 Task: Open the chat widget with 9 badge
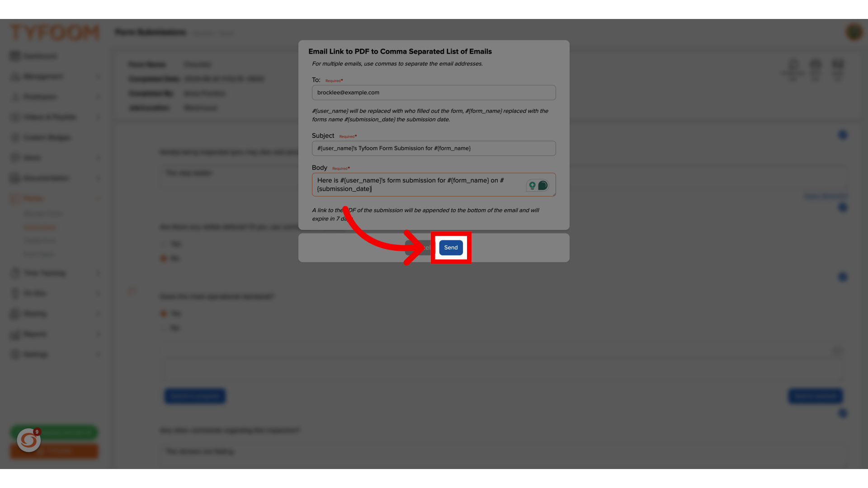29,440
